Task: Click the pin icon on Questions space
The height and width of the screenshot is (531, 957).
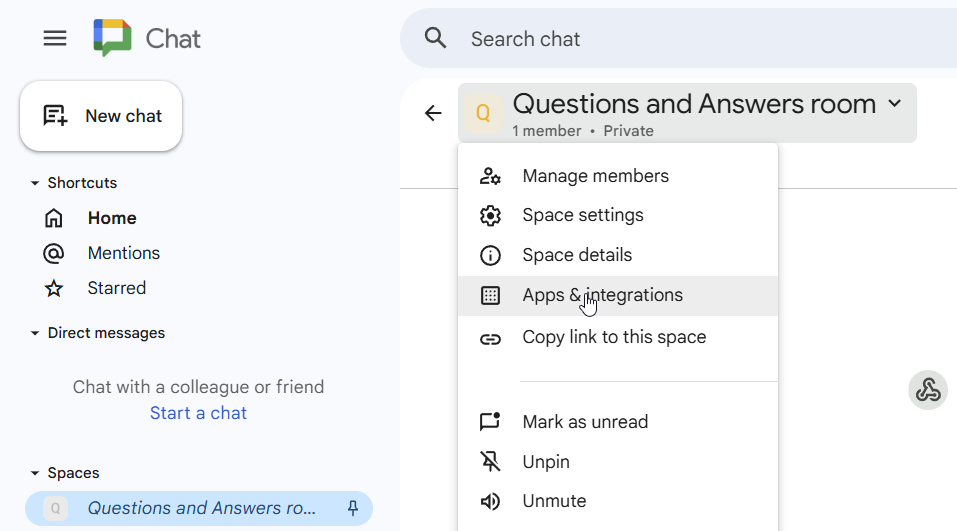Action: click(x=353, y=508)
